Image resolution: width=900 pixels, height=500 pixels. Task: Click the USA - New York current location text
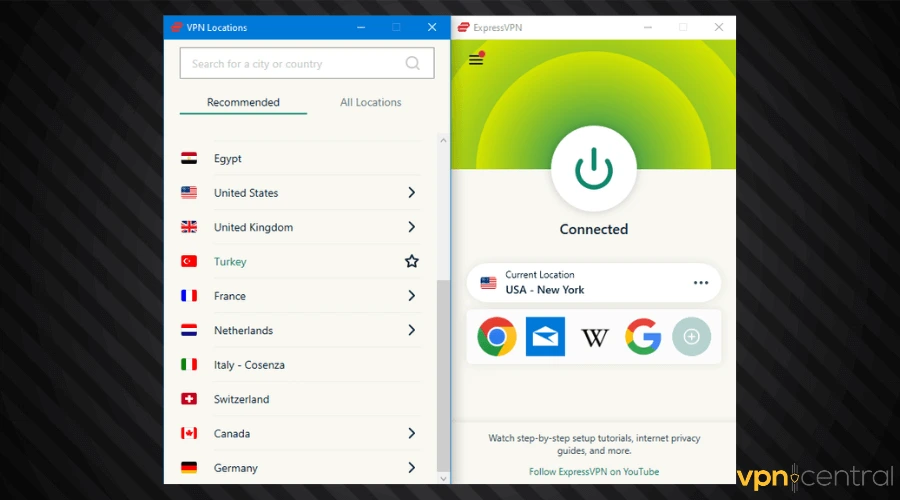(545, 290)
